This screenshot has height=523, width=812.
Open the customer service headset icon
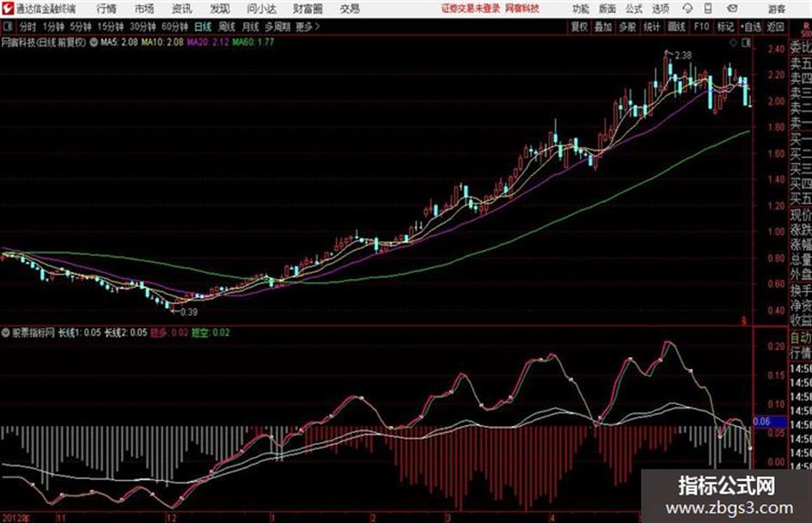(687, 9)
